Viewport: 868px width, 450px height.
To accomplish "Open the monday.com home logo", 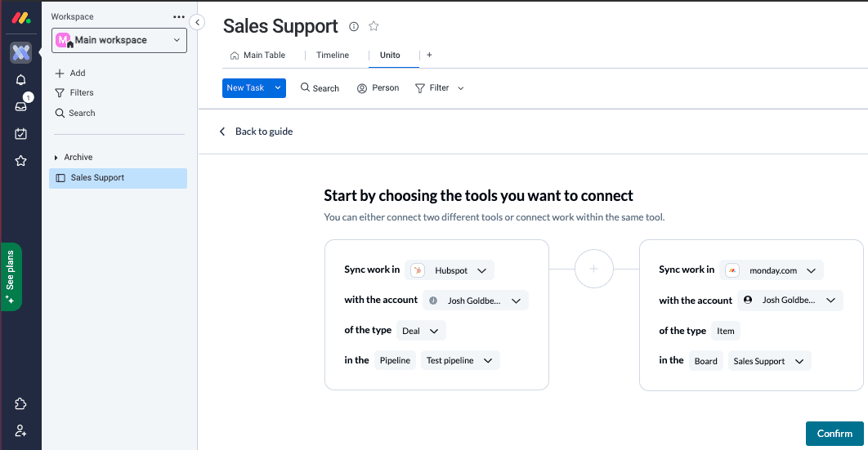I will pos(21,18).
